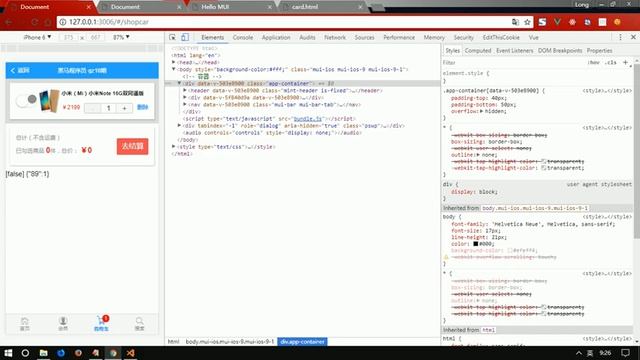Open the Application tab
This screenshot has width=640, height=360.
276,37
